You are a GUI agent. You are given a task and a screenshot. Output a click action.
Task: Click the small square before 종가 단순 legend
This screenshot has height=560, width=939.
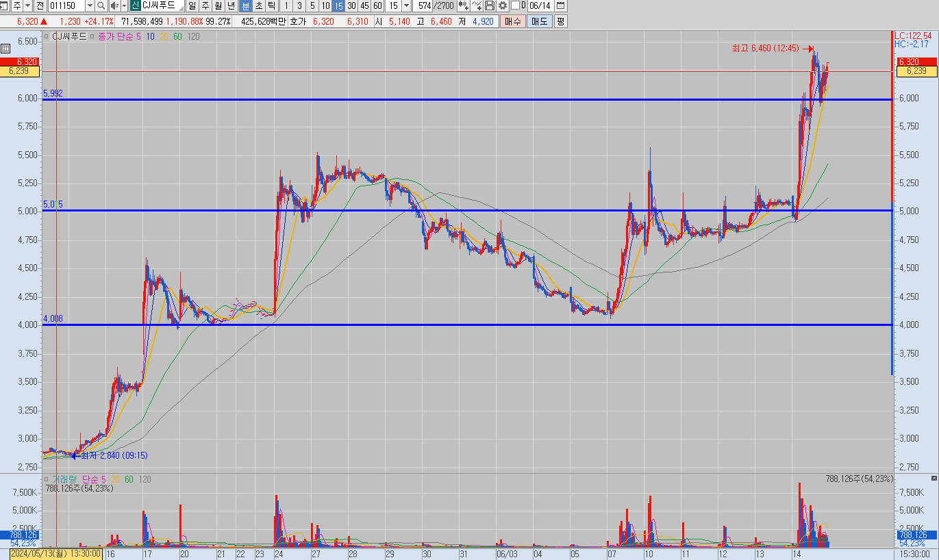tap(93, 36)
